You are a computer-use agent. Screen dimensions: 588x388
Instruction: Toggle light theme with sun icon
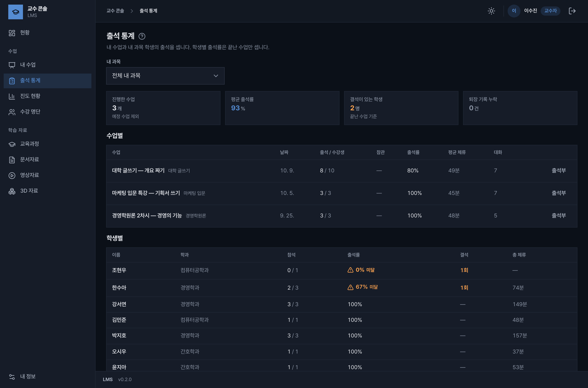[x=491, y=11]
